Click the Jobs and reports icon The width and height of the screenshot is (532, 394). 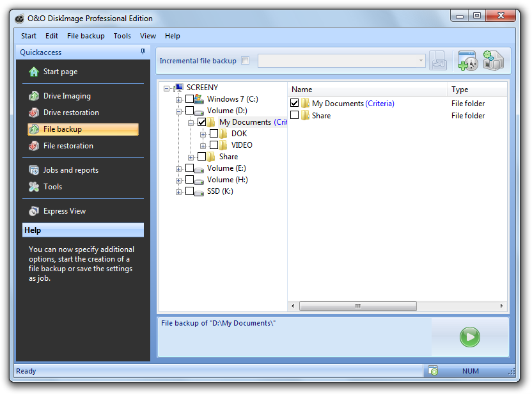click(x=34, y=170)
